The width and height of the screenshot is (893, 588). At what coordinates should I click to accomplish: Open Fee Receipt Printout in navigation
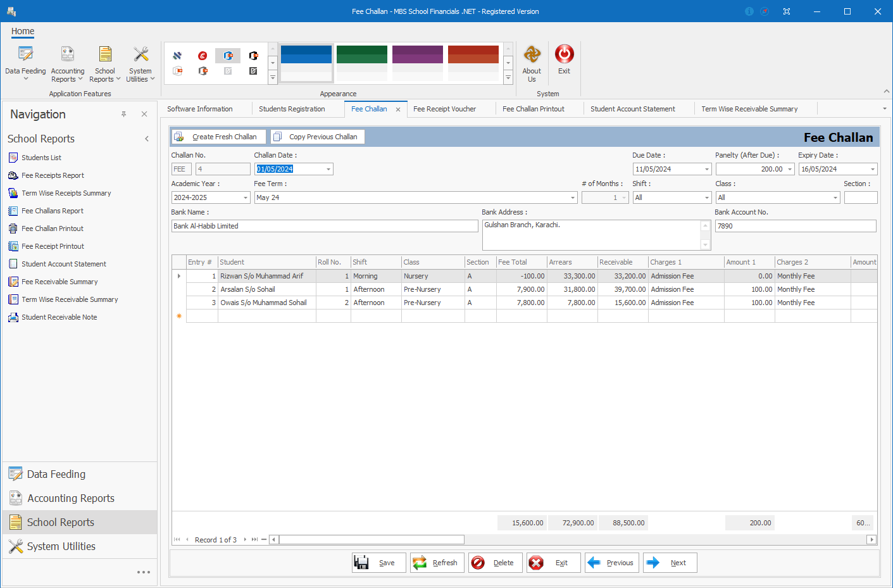pyautogui.click(x=53, y=246)
